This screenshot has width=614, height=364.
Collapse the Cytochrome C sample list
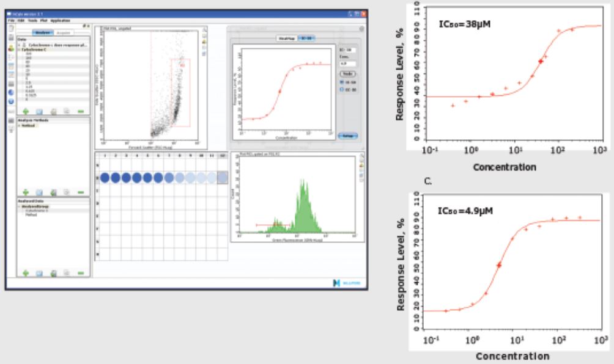click(18, 49)
